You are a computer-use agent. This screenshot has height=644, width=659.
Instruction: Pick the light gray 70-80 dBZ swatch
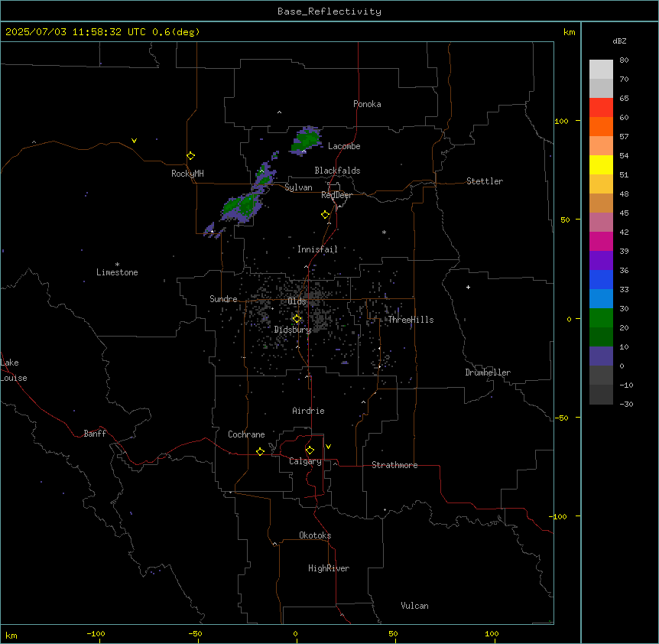tap(601, 70)
